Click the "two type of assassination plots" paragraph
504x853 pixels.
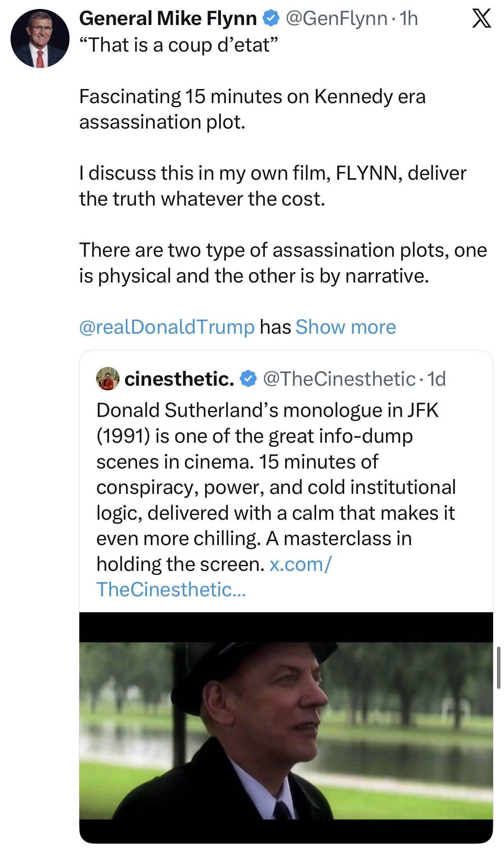click(x=282, y=263)
